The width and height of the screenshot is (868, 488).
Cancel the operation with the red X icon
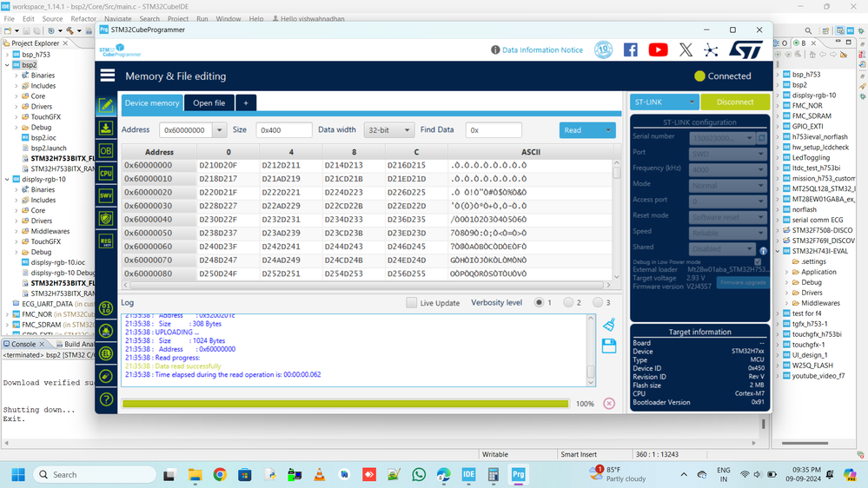(x=609, y=404)
